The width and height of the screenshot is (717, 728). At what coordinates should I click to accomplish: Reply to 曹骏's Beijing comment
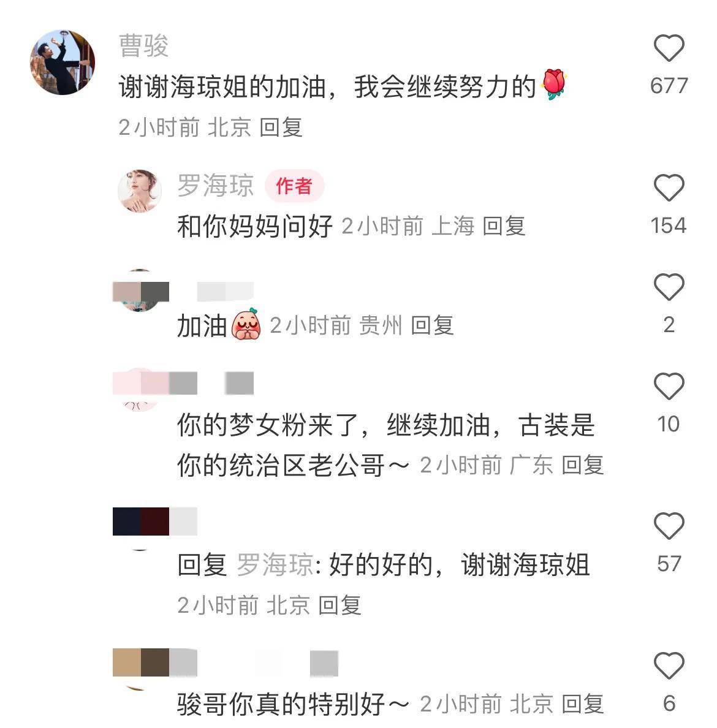(281, 127)
